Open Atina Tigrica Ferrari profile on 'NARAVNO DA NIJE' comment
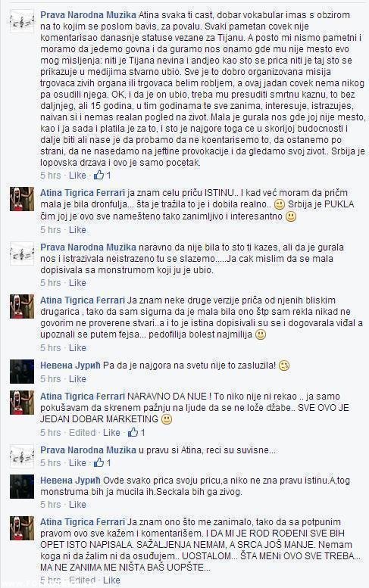Screen dimensions: 369x588 coord(83,397)
